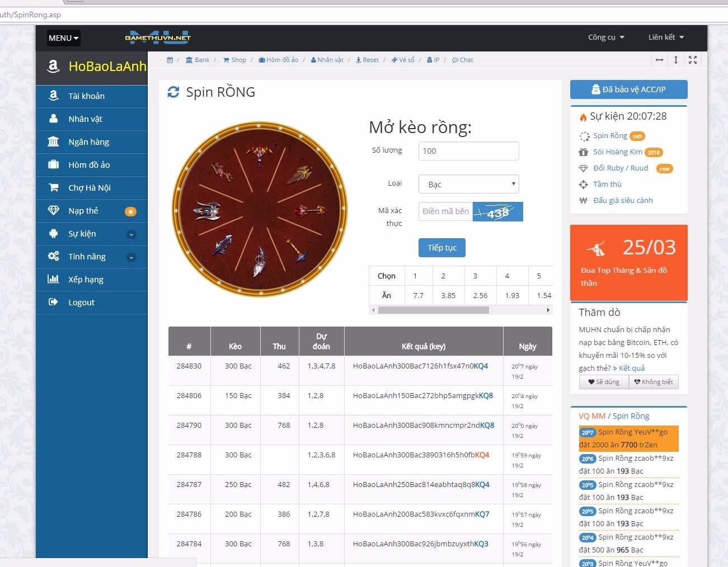Open Bank from the top toolbar
The width and height of the screenshot is (728, 567).
coord(198,60)
